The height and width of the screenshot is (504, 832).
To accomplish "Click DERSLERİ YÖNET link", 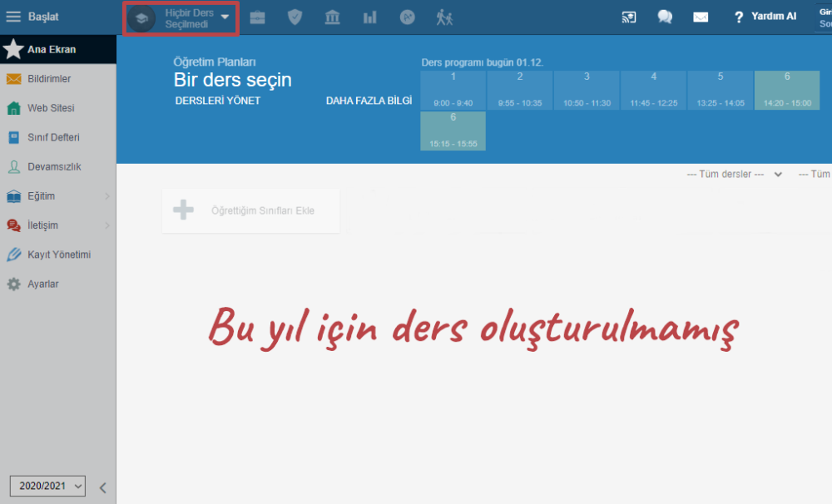I will [218, 101].
